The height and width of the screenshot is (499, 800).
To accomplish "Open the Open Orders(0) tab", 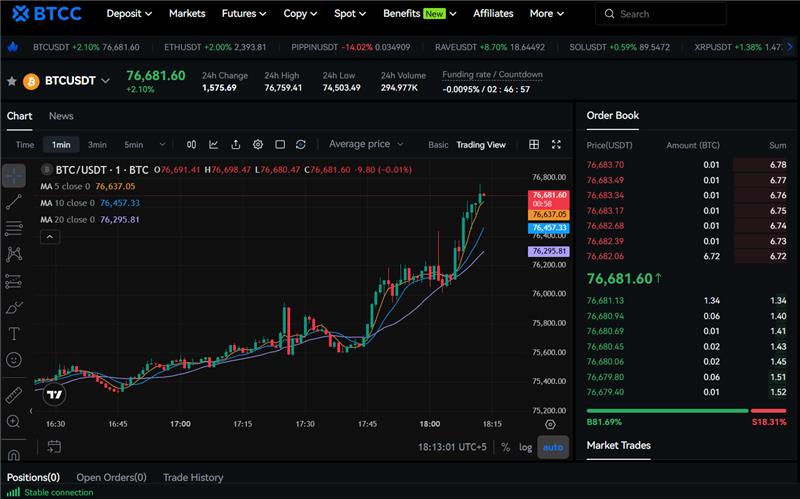I will [x=111, y=478].
